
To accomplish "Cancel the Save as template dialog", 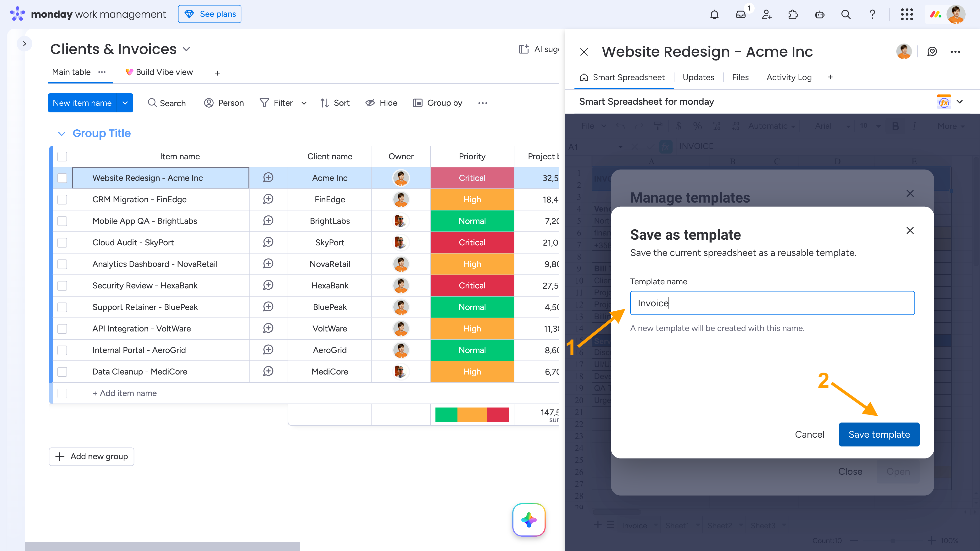I will tap(810, 434).
